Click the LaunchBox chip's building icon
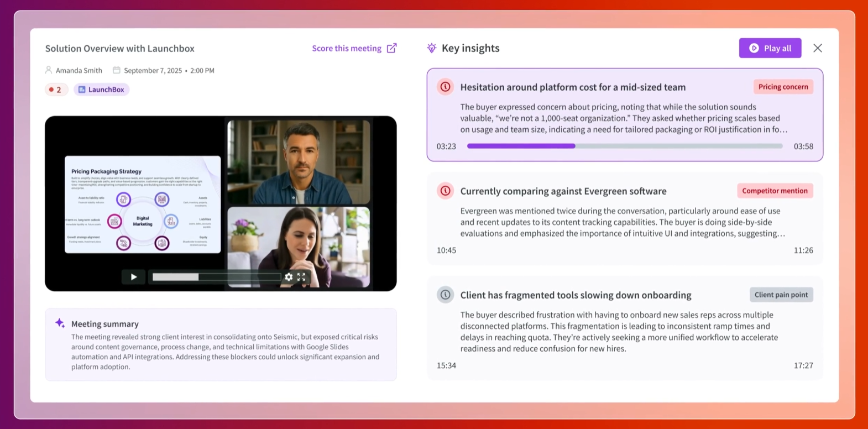 tap(82, 90)
